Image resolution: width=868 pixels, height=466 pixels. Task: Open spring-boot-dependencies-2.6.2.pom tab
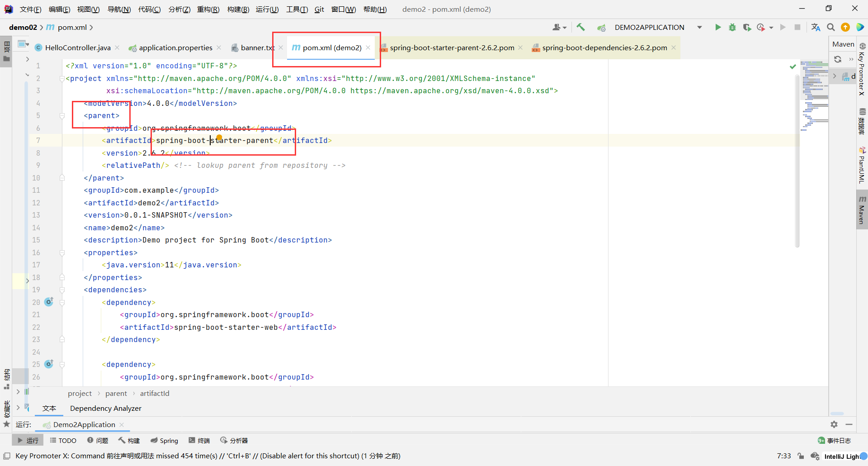(x=604, y=48)
